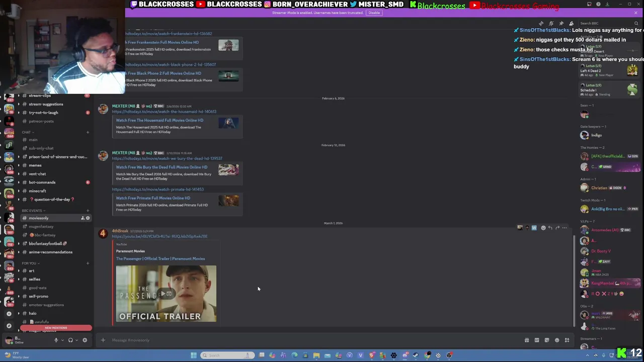Collapse the FOR YOU category
The width and height of the screenshot is (644, 362).
[30, 263]
